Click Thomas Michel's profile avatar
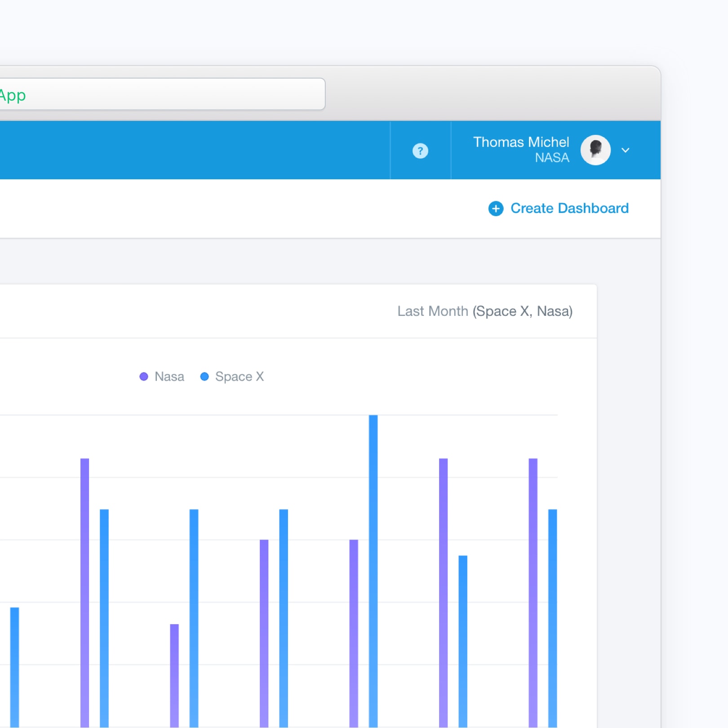 (595, 150)
